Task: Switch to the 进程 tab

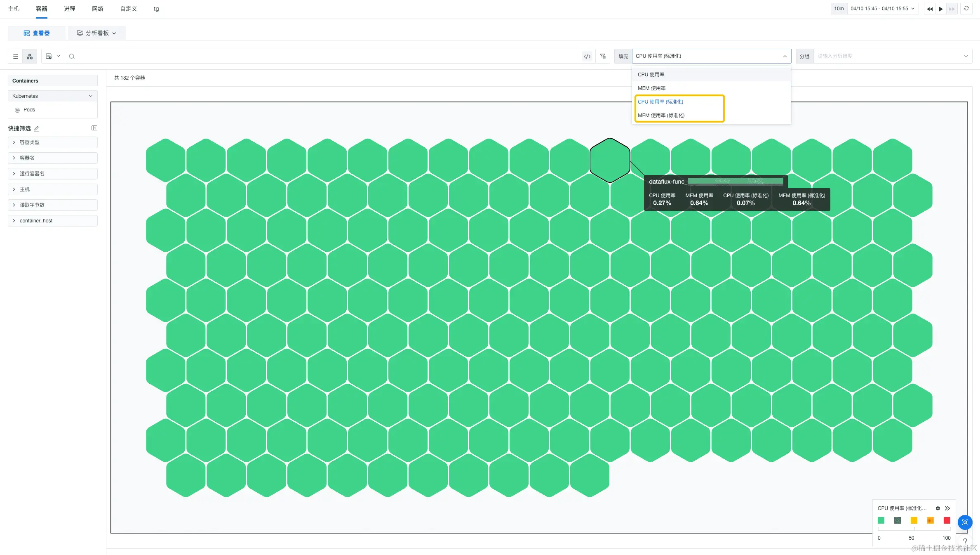Action: click(x=69, y=9)
